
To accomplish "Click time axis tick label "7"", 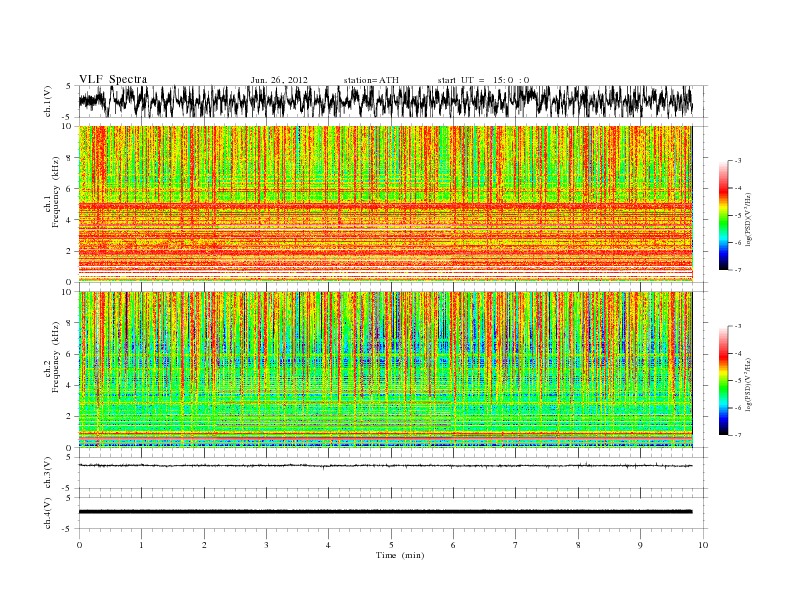I will 516,545.
